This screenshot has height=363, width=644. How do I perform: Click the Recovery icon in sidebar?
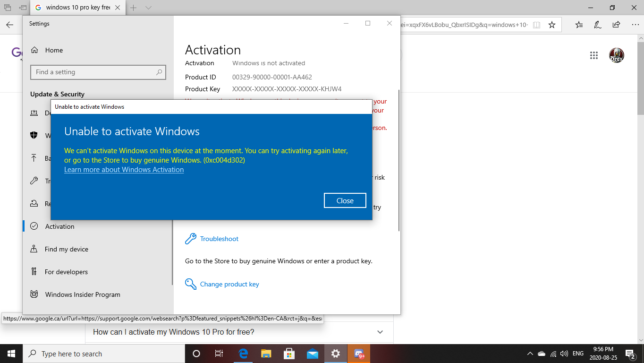[x=34, y=203]
